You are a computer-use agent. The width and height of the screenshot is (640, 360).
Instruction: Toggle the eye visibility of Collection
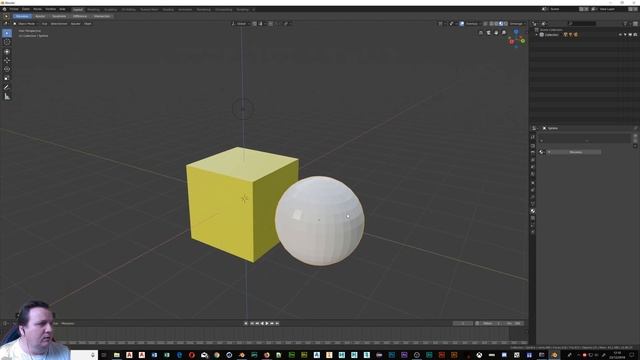(x=620, y=35)
